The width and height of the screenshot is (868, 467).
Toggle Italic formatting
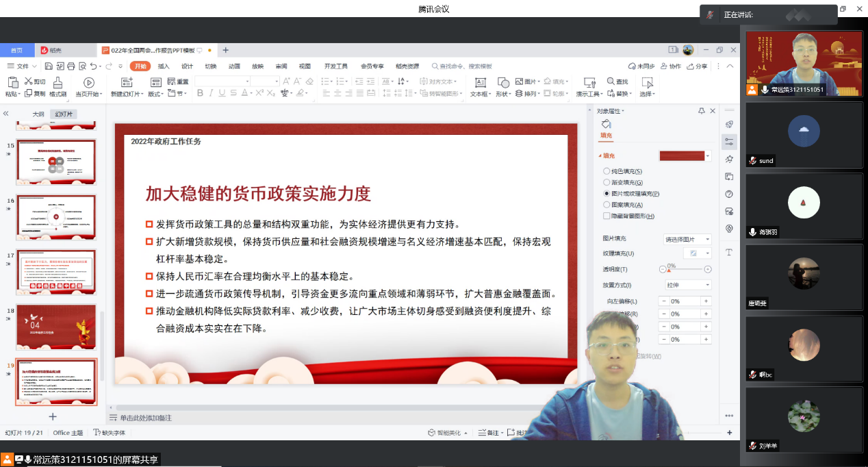(211, 93)
